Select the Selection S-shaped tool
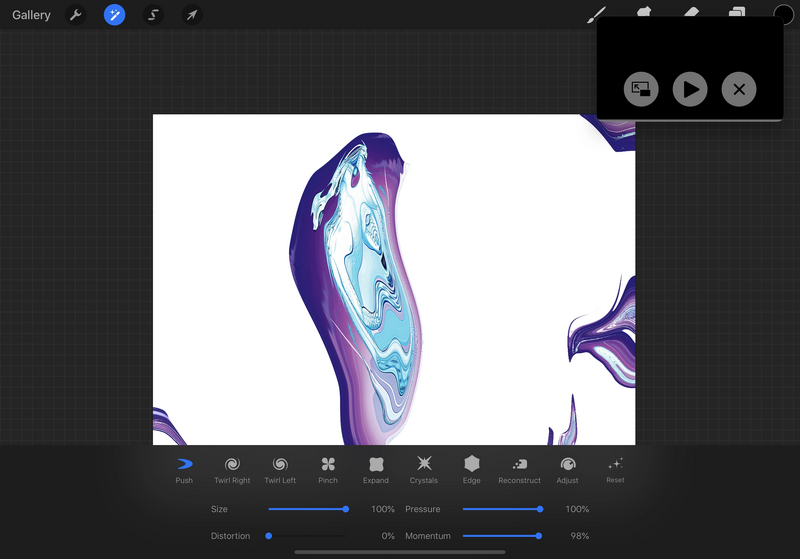Viewport: 800px width, 559px height. (x=153, y=15)
